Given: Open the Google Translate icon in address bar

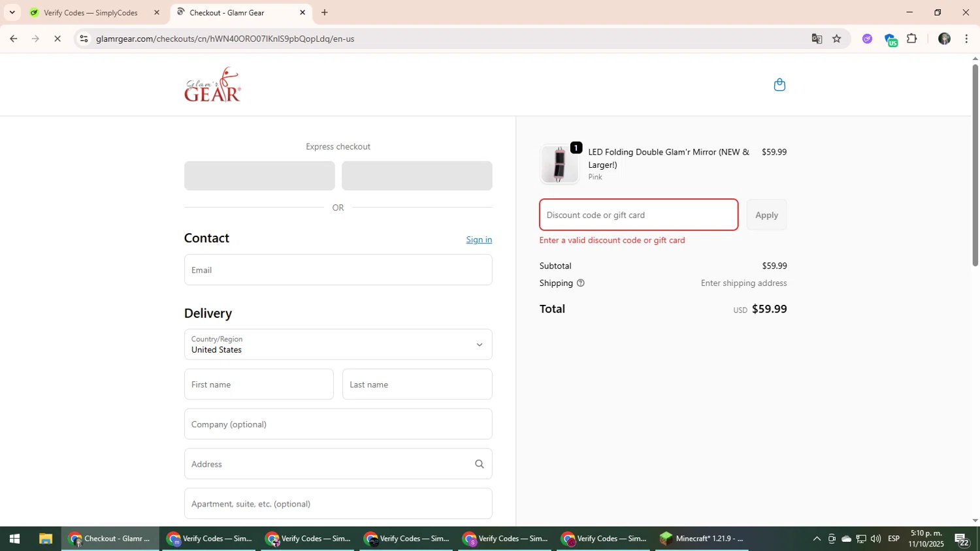Looking at the screenshot, I should point(817,39).
